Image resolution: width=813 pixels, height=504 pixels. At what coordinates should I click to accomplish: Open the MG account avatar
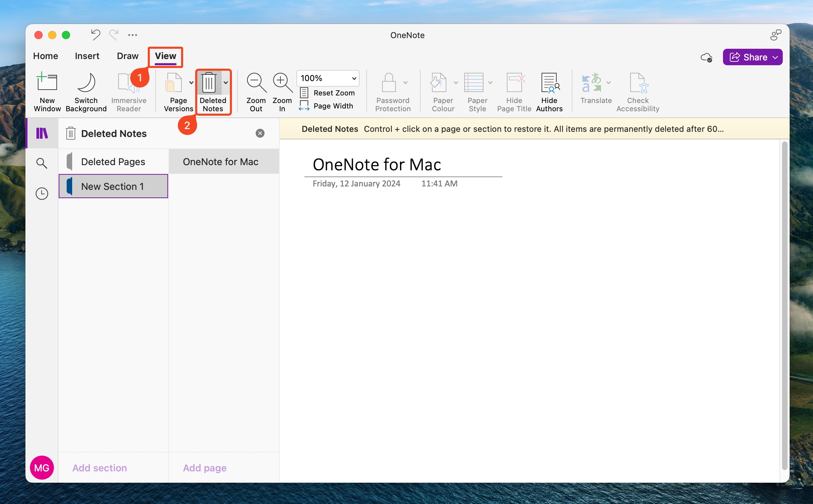[42, 468]
